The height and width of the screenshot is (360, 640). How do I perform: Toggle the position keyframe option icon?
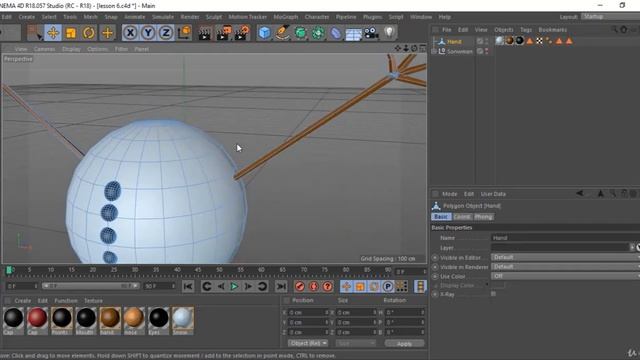(346, 287)
